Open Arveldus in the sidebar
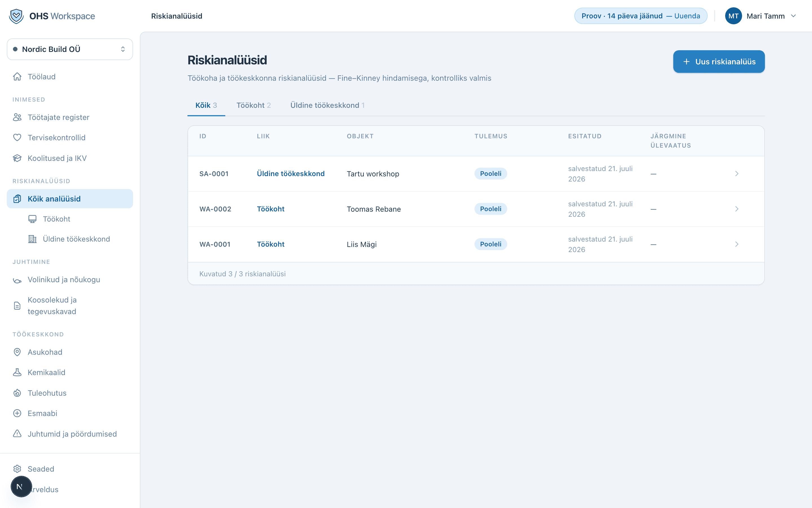 (70, 490)
